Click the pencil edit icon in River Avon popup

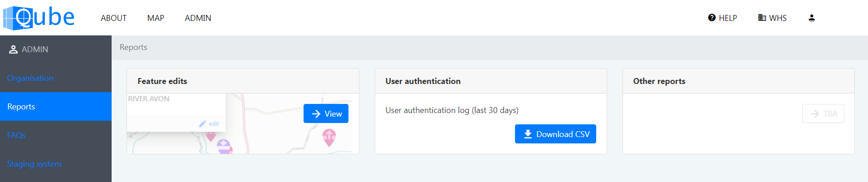(x=202, y=123)
